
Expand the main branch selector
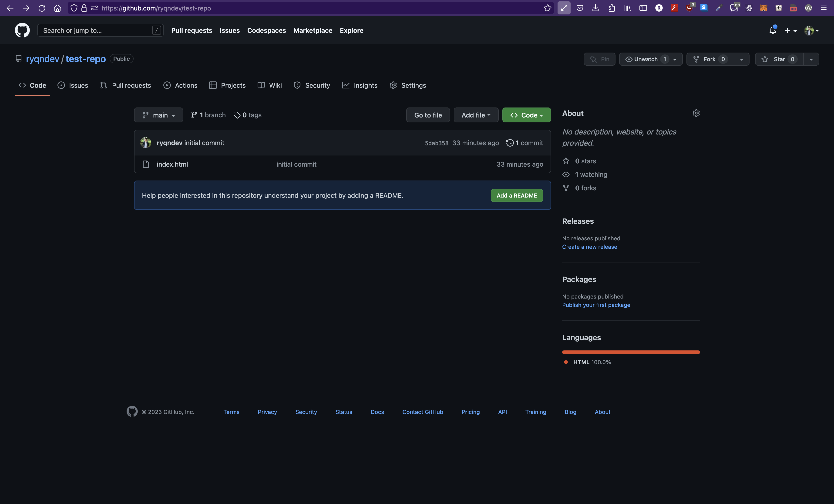(158, 115)
